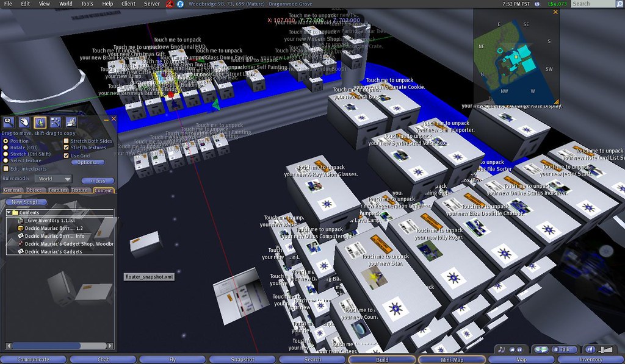The height and width of the screenshot is (364, 625).
Task: Select the Move hand tool
Action: coord(24,122)
